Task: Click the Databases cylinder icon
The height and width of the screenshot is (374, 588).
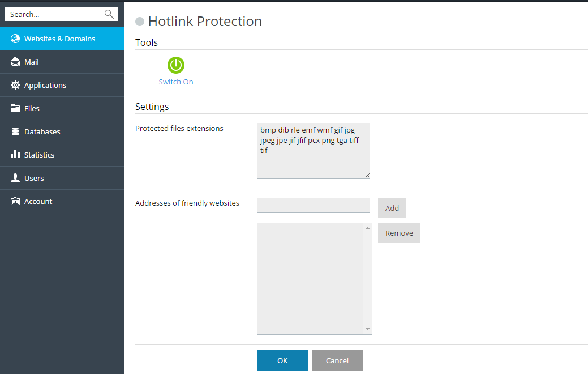Action: coord(15,132)
